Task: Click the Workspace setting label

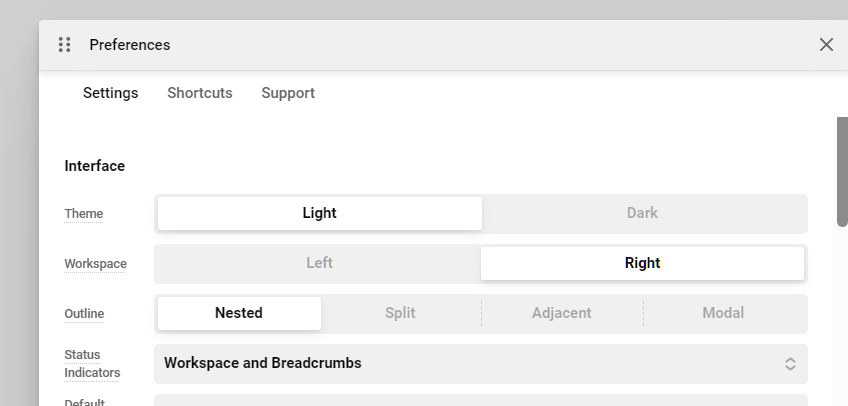Action: click(x=95, y=264)
